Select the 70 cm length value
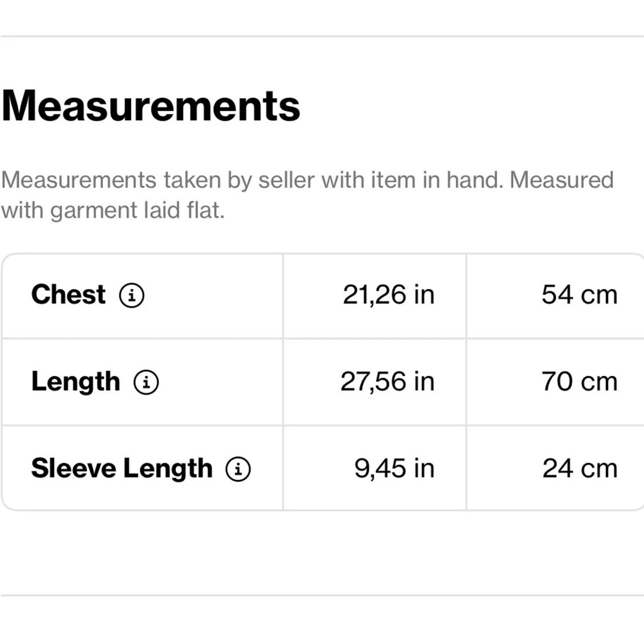644x644 pixels. 579,382
